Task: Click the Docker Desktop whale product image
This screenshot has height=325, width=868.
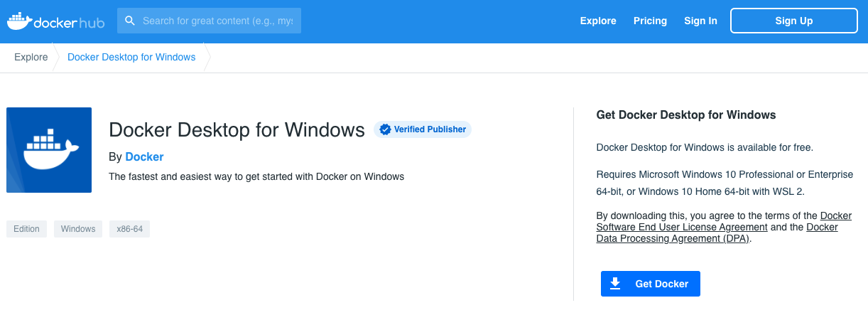Action: (x=49, y=150)
